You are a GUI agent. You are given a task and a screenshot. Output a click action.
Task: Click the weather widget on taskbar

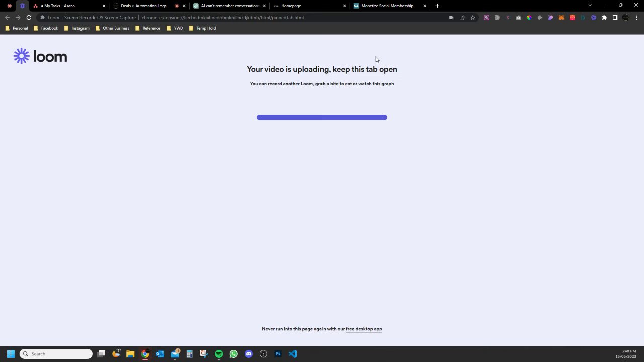point(116,354)
